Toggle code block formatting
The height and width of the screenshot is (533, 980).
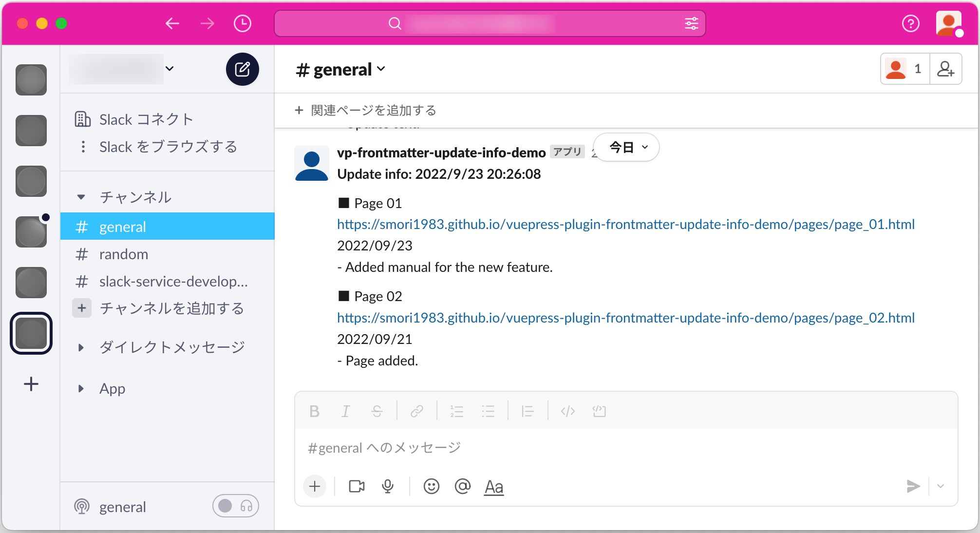[x=599, y=411]
